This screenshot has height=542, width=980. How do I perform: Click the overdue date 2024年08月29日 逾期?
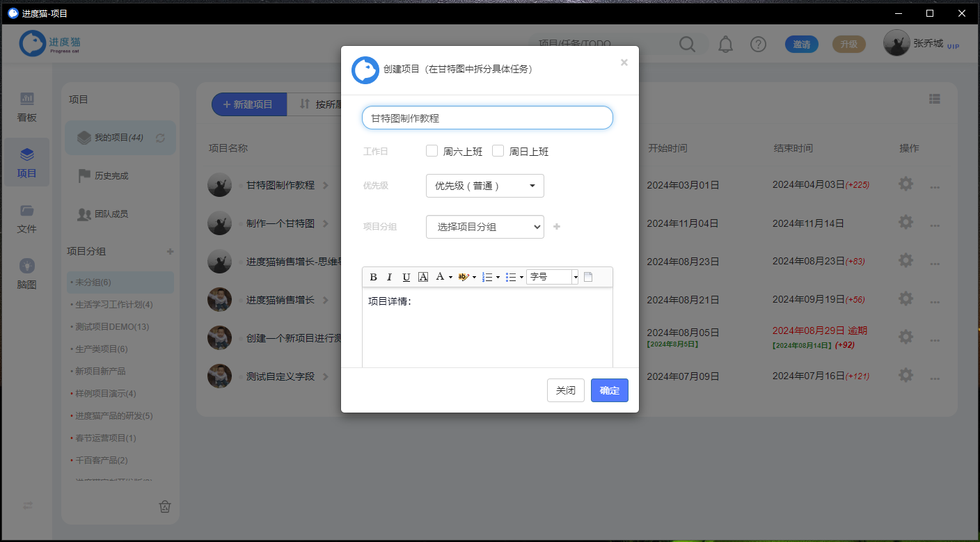pyautogui.click(x=820, y=330)
